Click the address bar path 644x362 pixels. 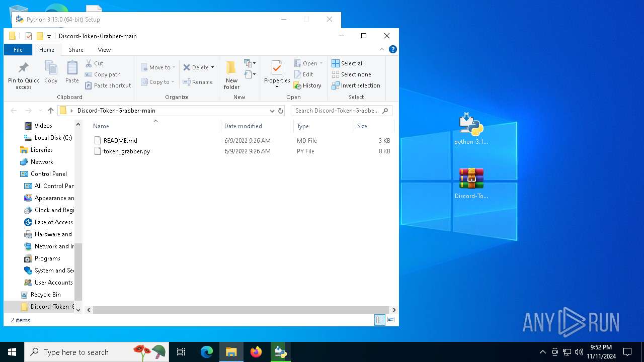coord(116,111)
